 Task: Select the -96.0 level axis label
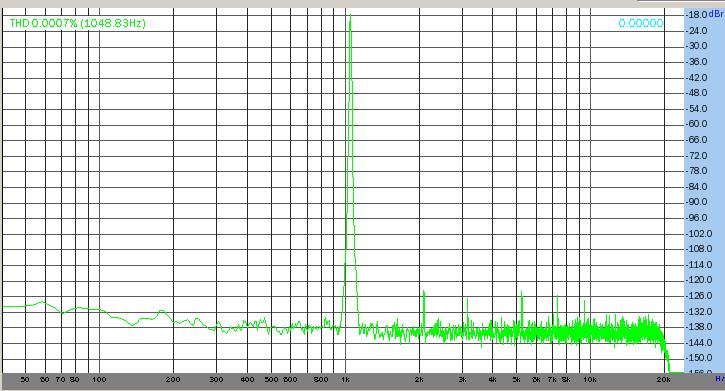696,218
